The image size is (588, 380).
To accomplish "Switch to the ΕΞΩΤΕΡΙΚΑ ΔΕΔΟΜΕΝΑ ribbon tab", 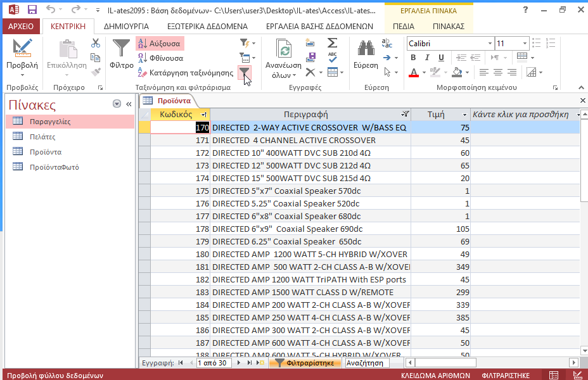I will [x=207, y=26].
